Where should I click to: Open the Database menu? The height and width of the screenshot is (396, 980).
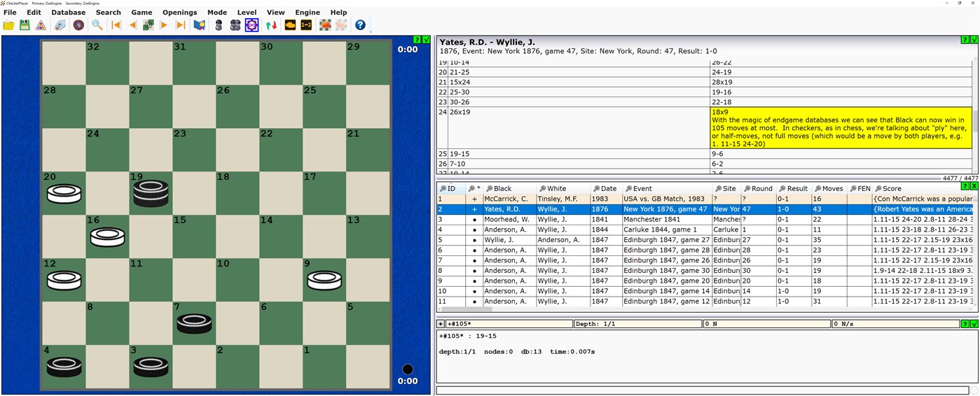69,12
